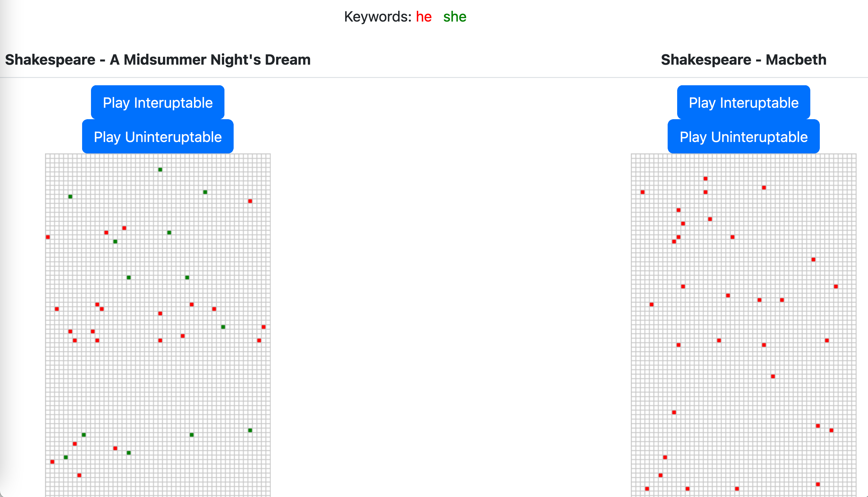Click the 'Keywords:' label

point(378,17)
